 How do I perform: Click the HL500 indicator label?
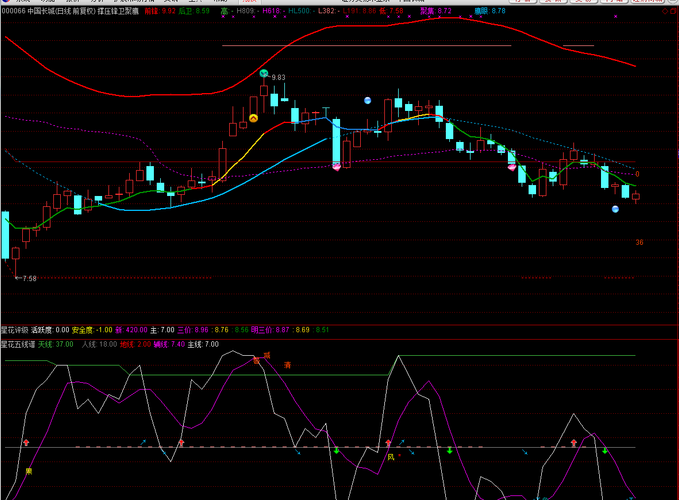(x=300, y=11)
